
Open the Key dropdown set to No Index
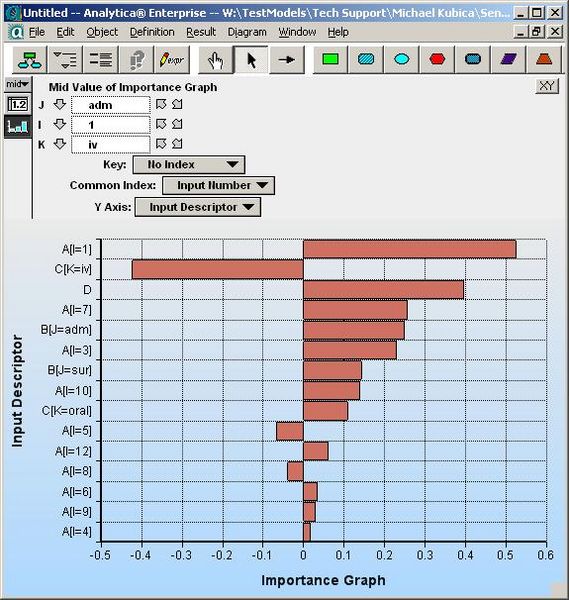pos(189,165)
